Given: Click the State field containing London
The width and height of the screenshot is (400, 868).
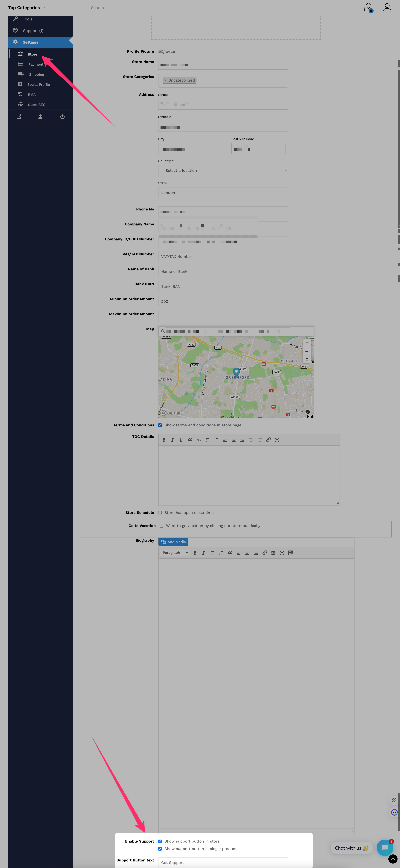Looking at the screenshot, I should click(x=223, y=193).
